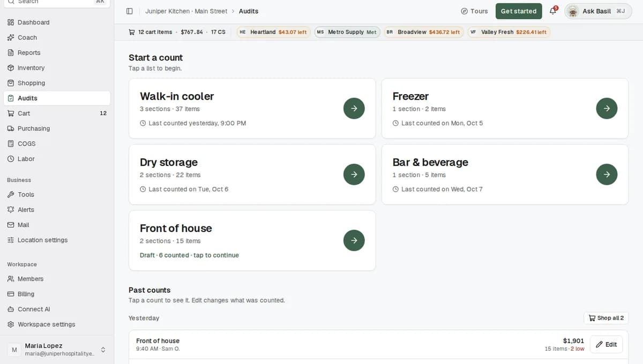
Task: Expand the Maria Lopez account switcher
Action: point(103,350)
